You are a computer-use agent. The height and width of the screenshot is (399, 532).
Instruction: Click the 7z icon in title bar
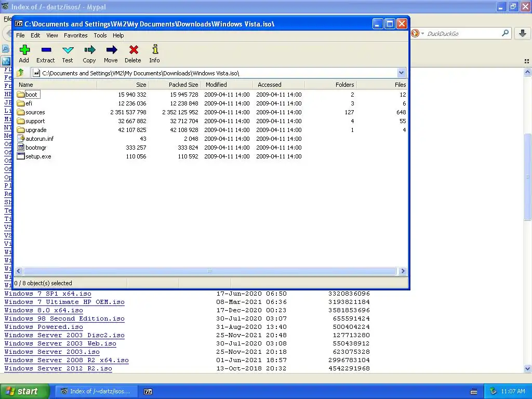tap(19, 24)
